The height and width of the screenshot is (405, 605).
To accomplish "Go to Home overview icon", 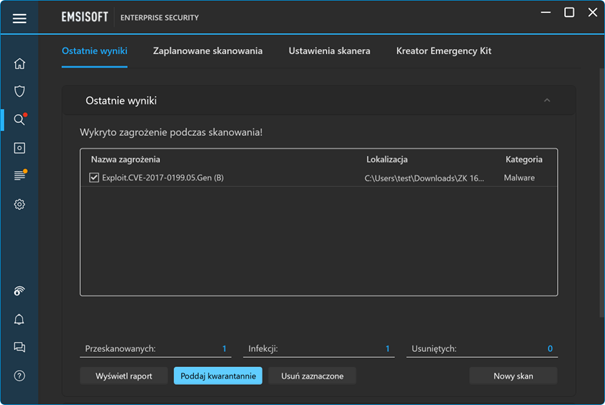I will pyautogui.click(x=19, y=64).
